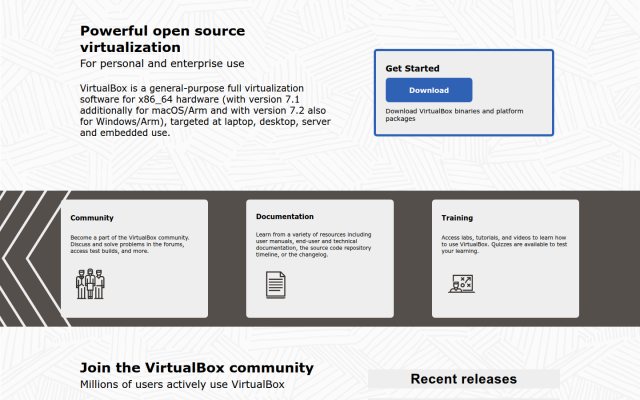Click the Documentation card description text
This screenshot has height=400, width=640.
coord(313,244)
